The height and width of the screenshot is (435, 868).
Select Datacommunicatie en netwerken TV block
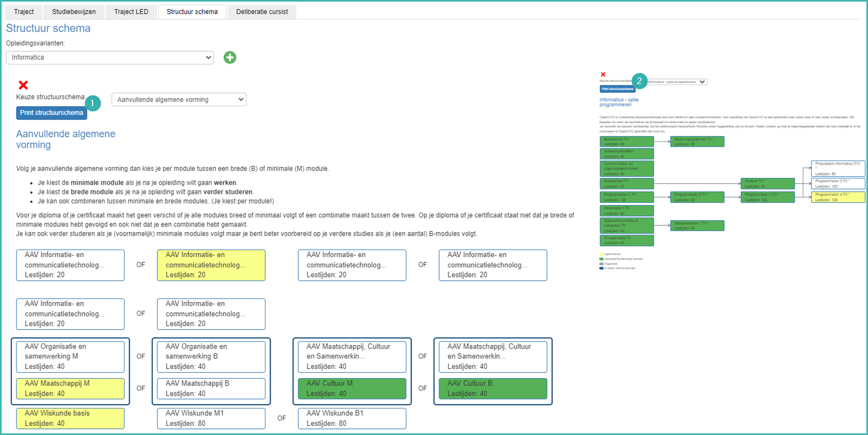pos(626,225)
